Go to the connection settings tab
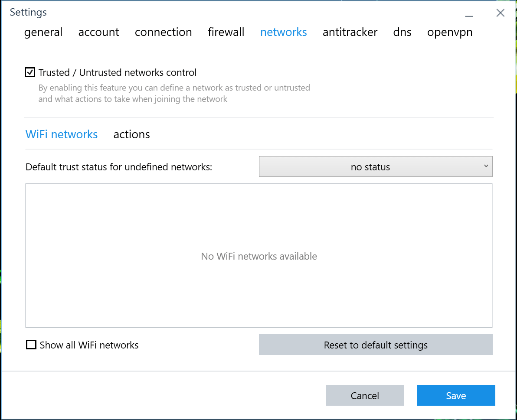The height and width of the screenshot is (420, 517). click(x=164, y=32)
